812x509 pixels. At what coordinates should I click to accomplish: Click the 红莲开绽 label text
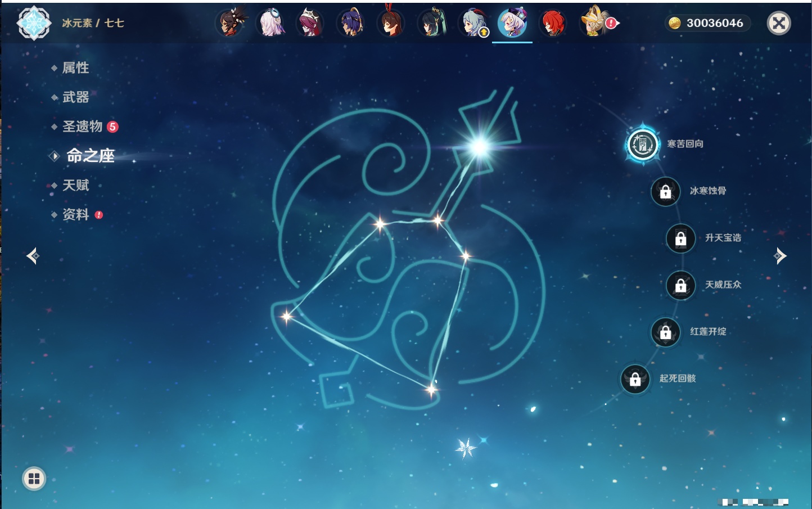pyautogui.click(x=708, y=331)
